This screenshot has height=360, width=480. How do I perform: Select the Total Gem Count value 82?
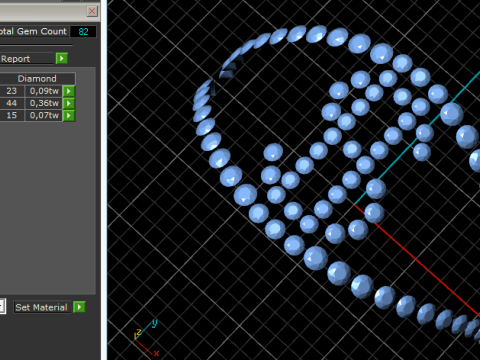tap(83, 32)
